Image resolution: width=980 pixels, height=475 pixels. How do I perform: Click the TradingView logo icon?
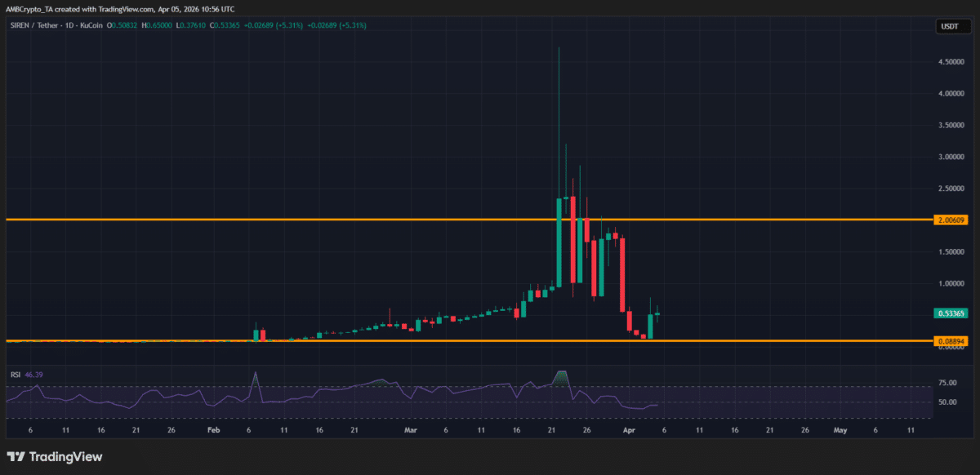pyautogui.click(x=16, y=456)
